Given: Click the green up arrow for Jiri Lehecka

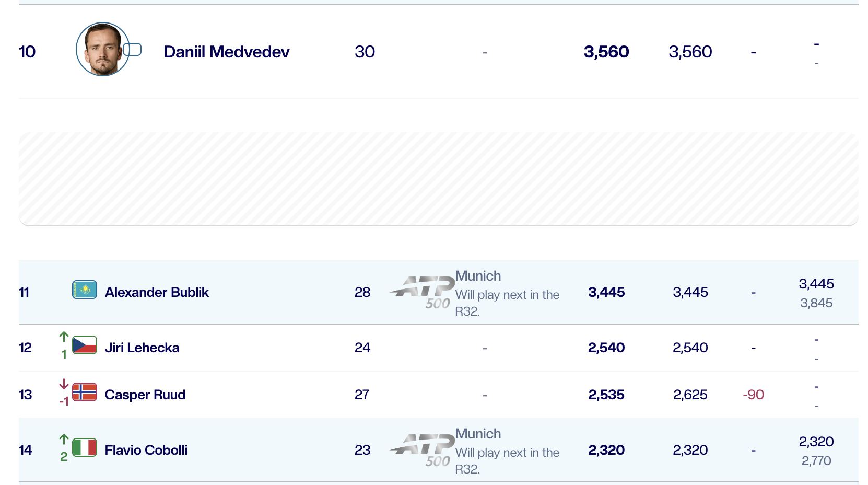Looking at the screenshot, I should pos(64,337).
